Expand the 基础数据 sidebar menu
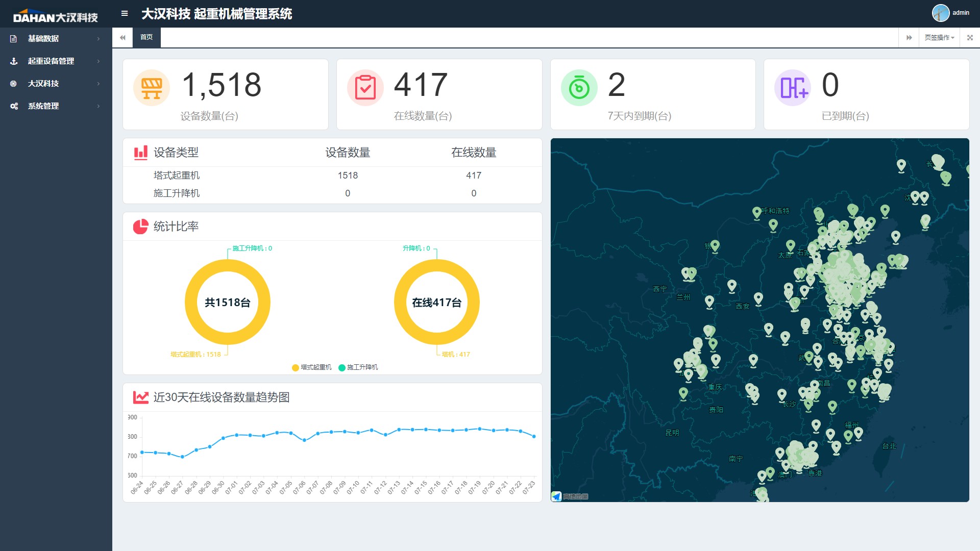 (56, 39)
